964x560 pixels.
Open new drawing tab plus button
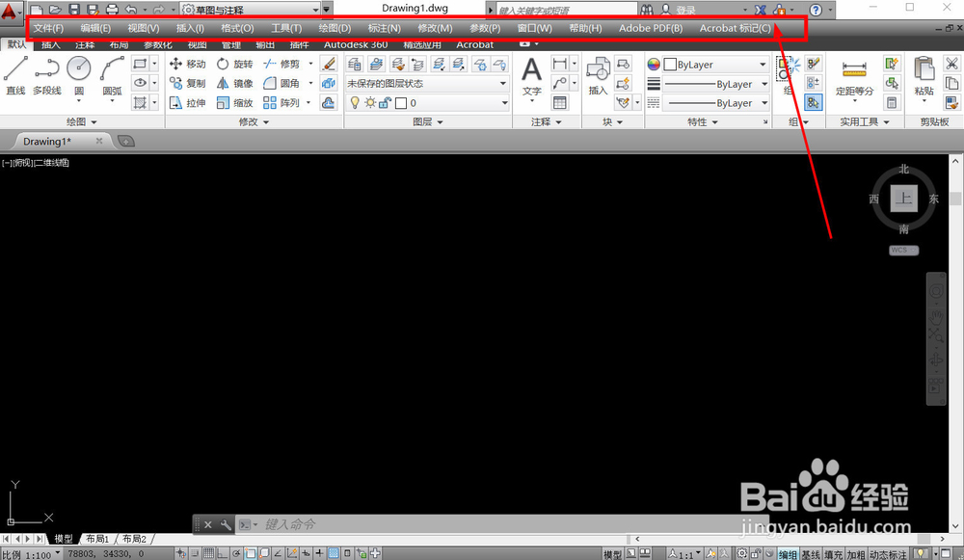pos(125,142)
